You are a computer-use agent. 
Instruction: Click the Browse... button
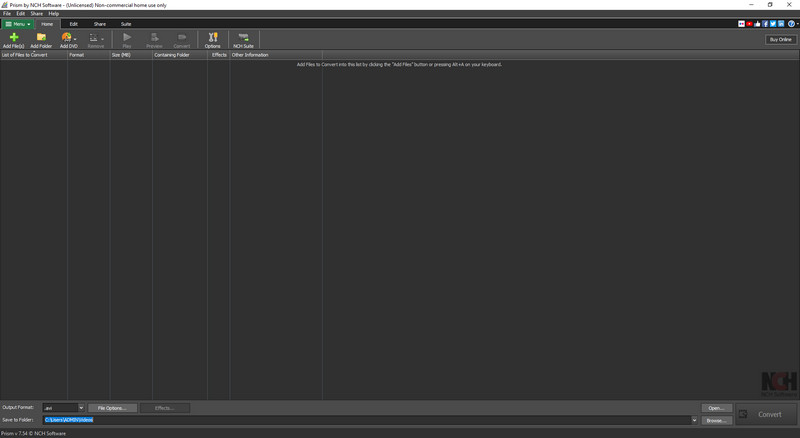(x=715, y=420)
